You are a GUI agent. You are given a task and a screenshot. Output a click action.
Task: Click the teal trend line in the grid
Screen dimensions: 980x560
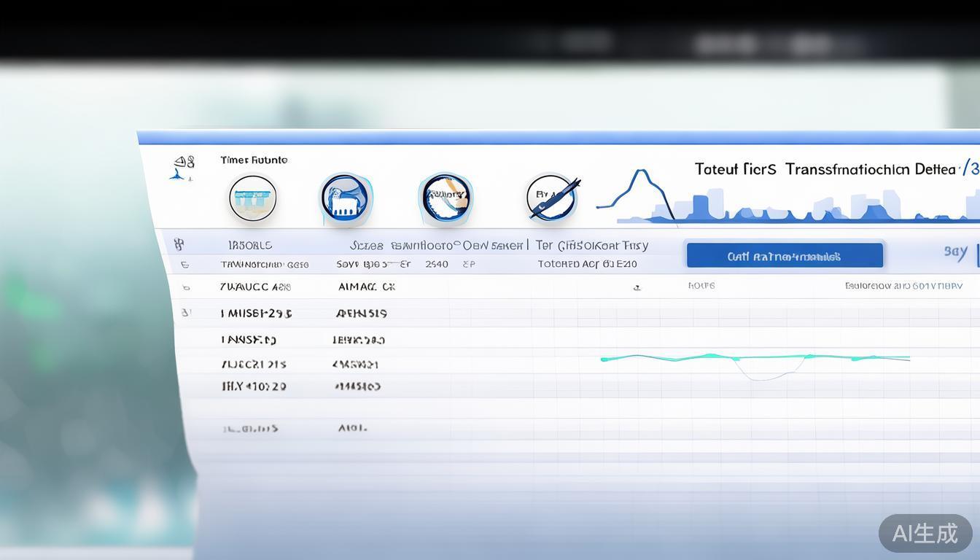[x=755, y=357]
